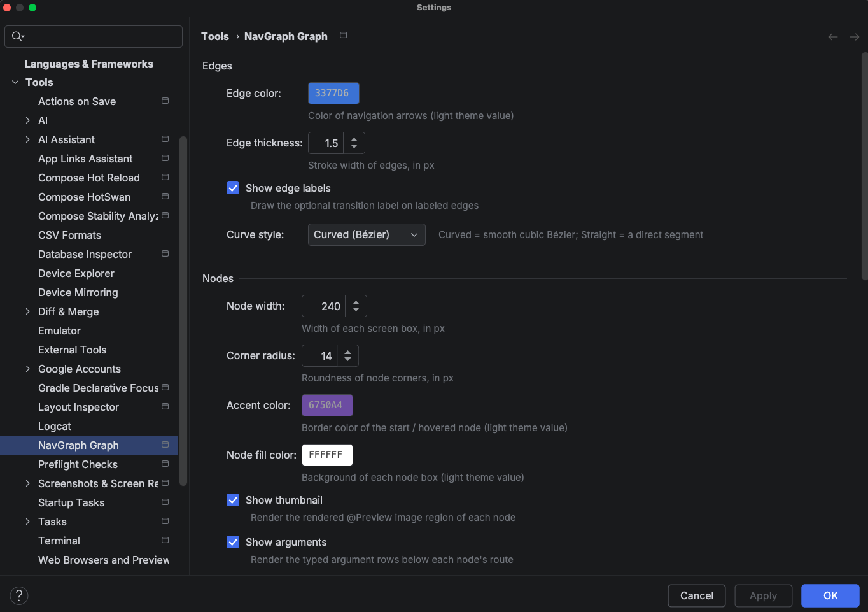This screenshot has height=612, width=868.
Task: Select CSV Formats settings page
Action: click(x=69, y=235)
